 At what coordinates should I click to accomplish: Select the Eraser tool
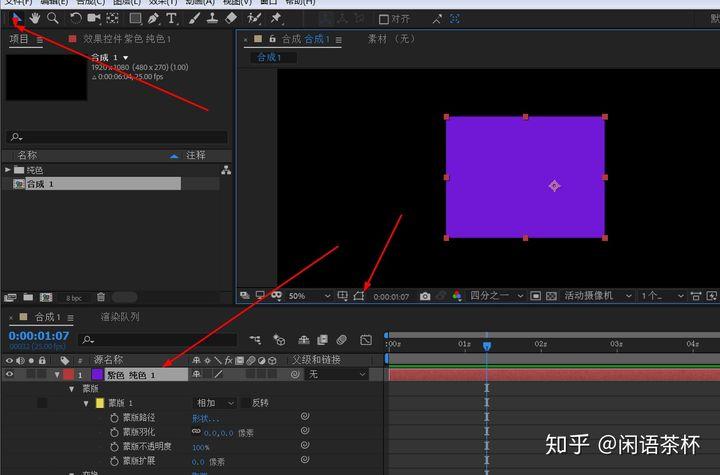(231, 18)
